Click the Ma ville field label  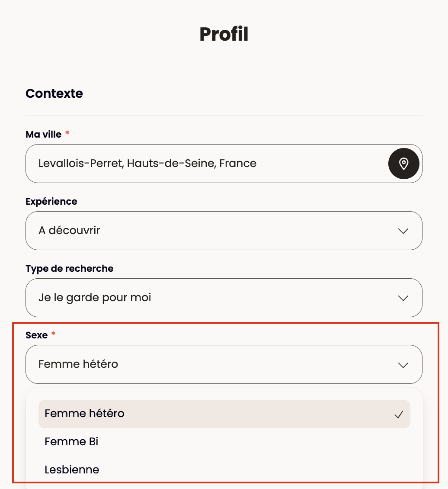44,135
